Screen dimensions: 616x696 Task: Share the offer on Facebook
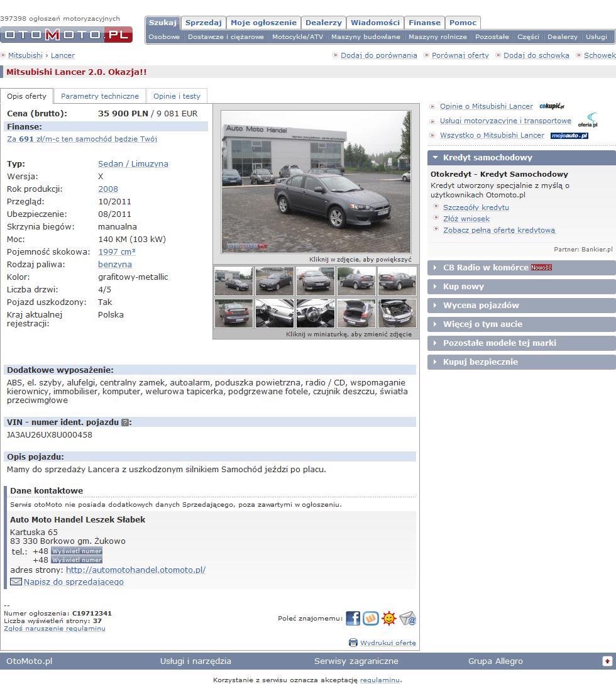tap(353, 618)
